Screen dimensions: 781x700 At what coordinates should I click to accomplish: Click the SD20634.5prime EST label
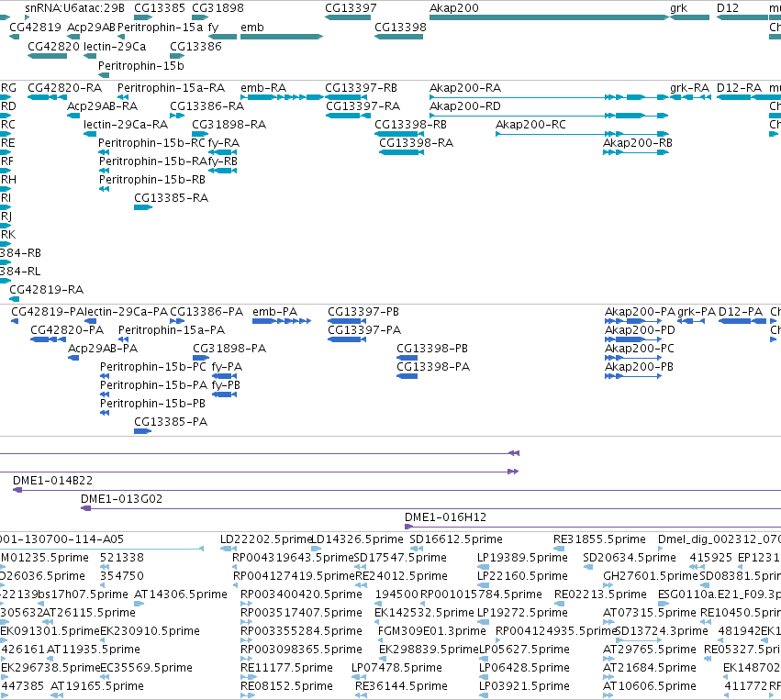click(x=629, y=558)
